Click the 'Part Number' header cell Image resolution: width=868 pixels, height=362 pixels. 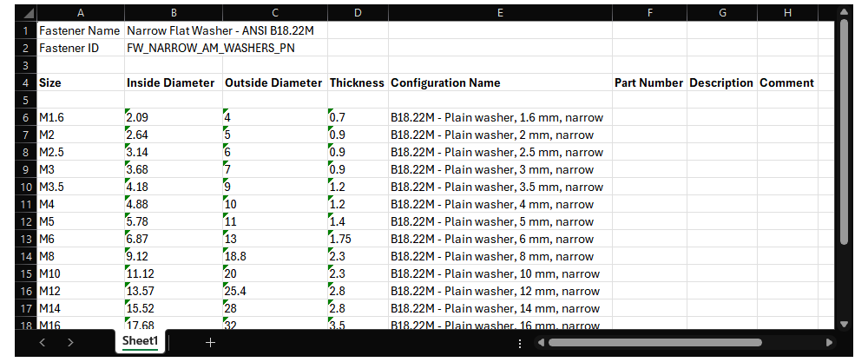coord(650,83)
